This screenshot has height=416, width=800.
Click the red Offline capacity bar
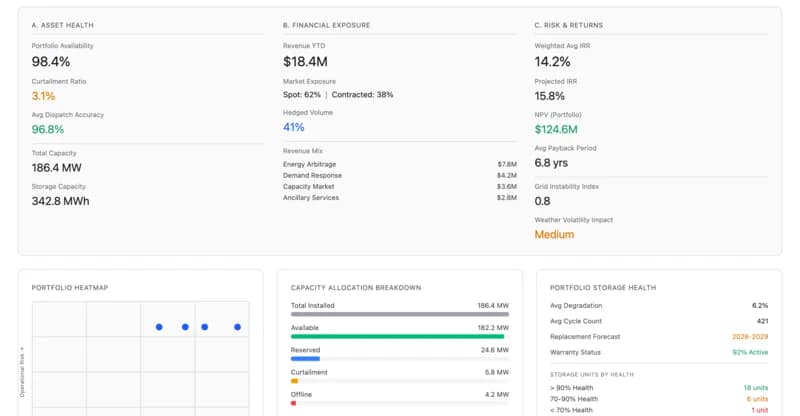click(293, 402)
